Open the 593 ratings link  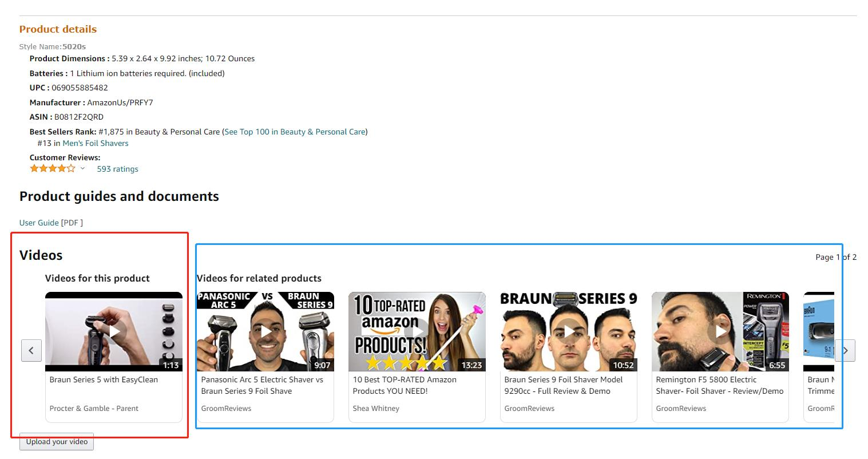point(117,169)
